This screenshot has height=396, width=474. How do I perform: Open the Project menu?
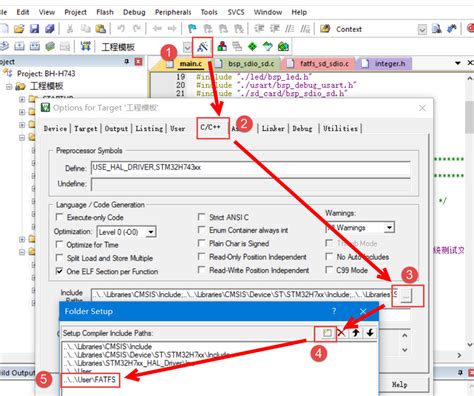75,12
